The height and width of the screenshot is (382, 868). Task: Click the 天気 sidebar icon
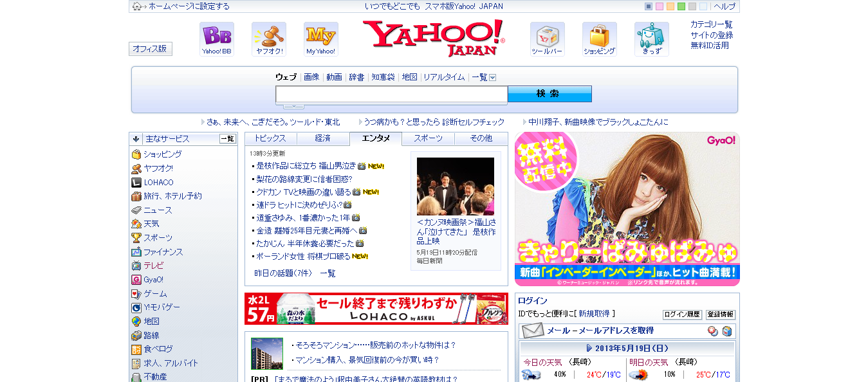(136, 224)
